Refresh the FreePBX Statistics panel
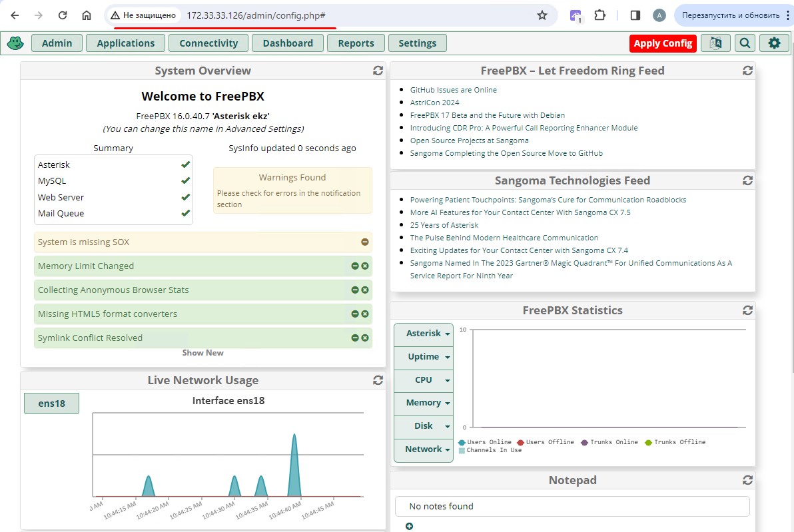794x532 pixels. pos(747,310)
